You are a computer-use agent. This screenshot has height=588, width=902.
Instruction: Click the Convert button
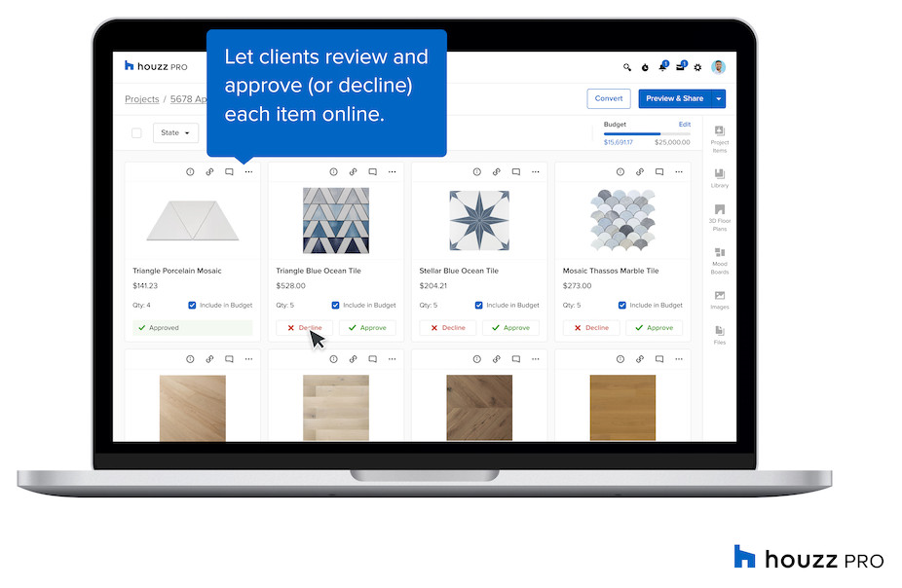609,99
